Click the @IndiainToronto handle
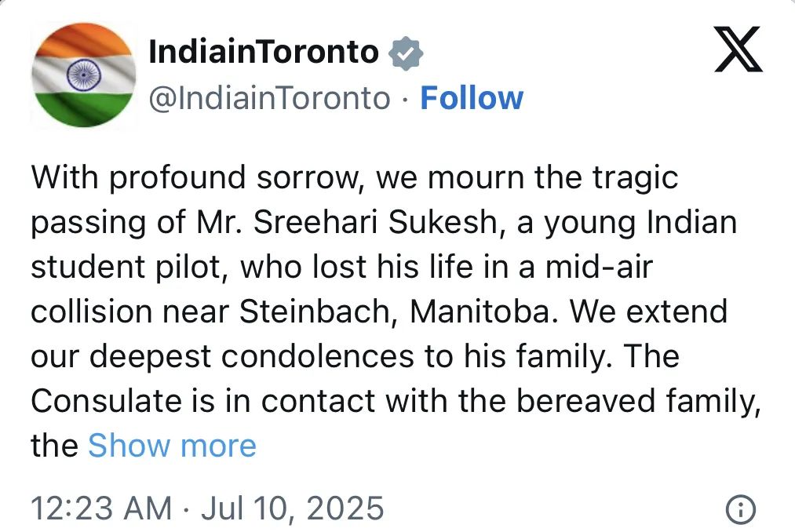 270,98
